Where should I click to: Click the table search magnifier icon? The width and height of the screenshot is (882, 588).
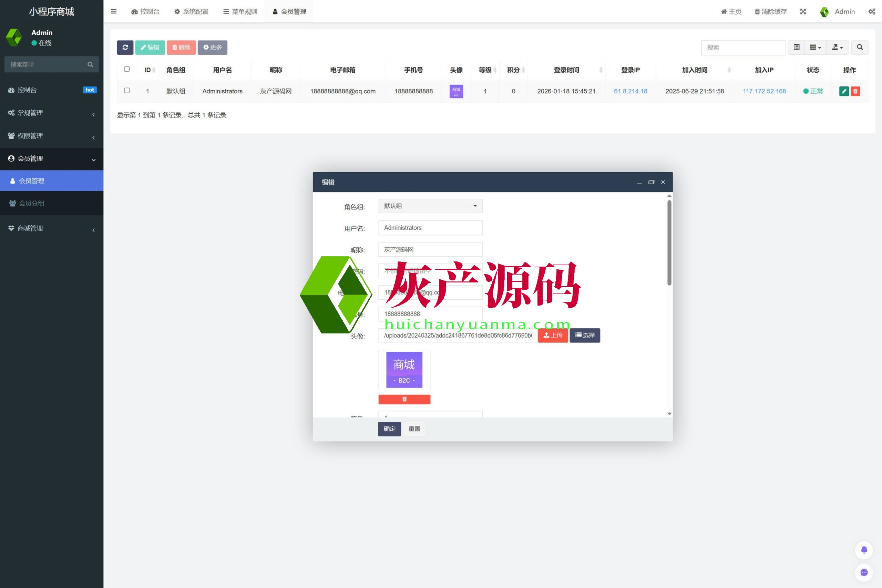coord(860,47)
